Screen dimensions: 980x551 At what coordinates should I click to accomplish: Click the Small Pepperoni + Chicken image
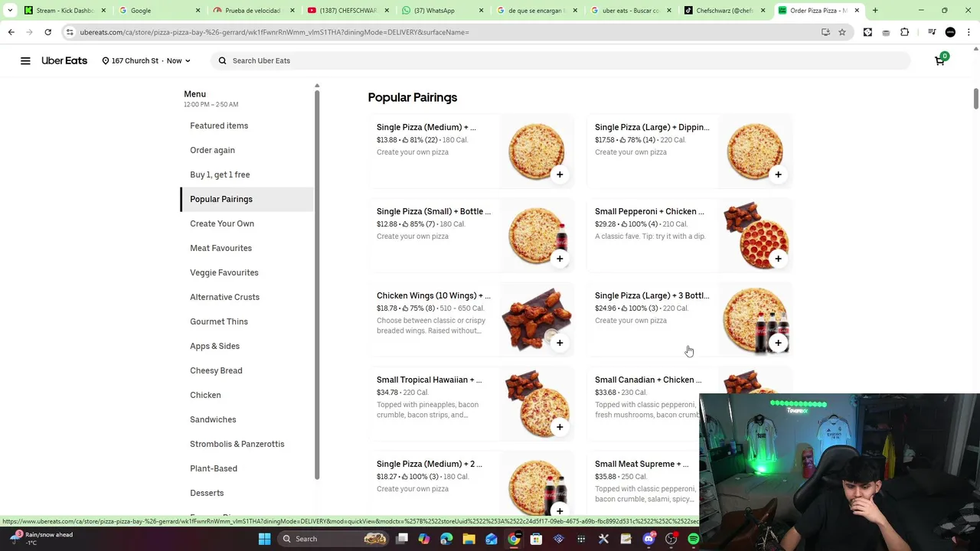tap(755, 235)
